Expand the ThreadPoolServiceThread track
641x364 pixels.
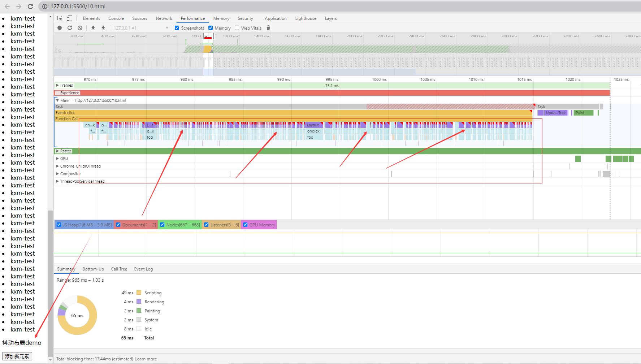pos(57,181)
